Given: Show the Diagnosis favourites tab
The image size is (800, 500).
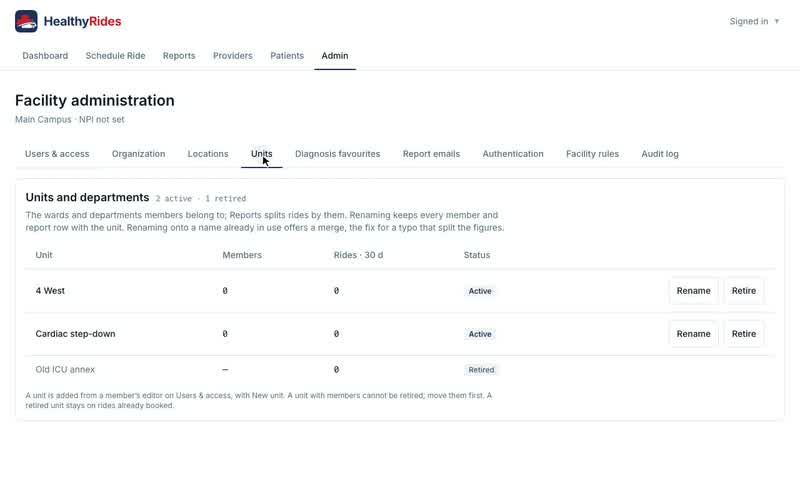Looking at the screenshot, I should click(337, 154).
